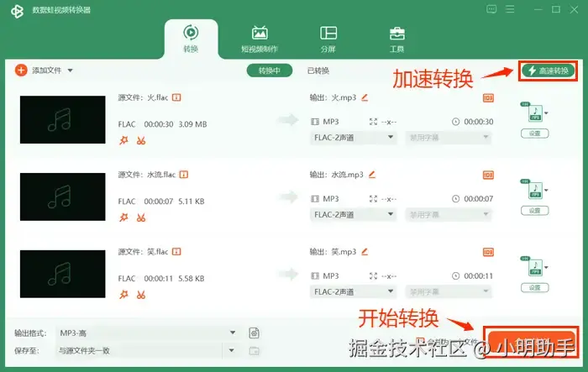Expand the 添加文件 dropdown arrow
The width and height of the screenshot is (588, 372).
point(70,71)
